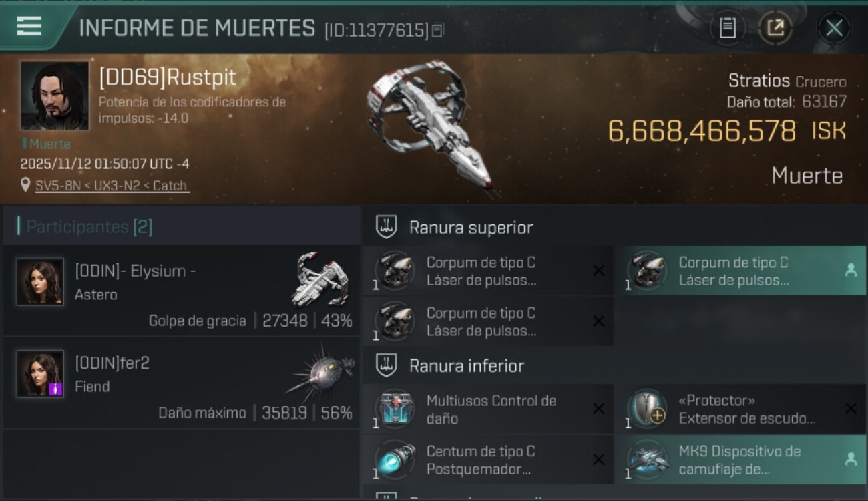This screenshot has width=868, height=501.
Task: Select the Centum Postquemador module icon
Action: [395, 460]
